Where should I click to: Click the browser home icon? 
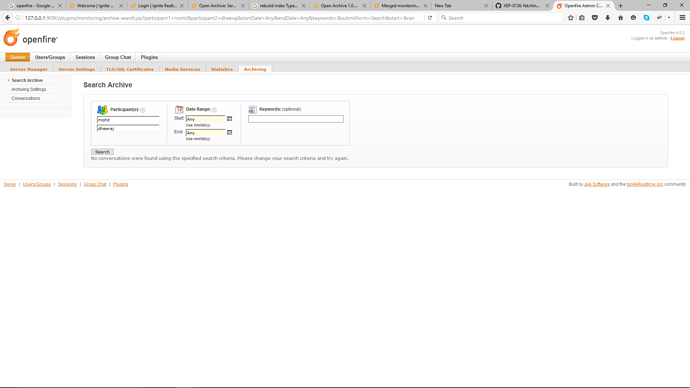coord(620,18)
